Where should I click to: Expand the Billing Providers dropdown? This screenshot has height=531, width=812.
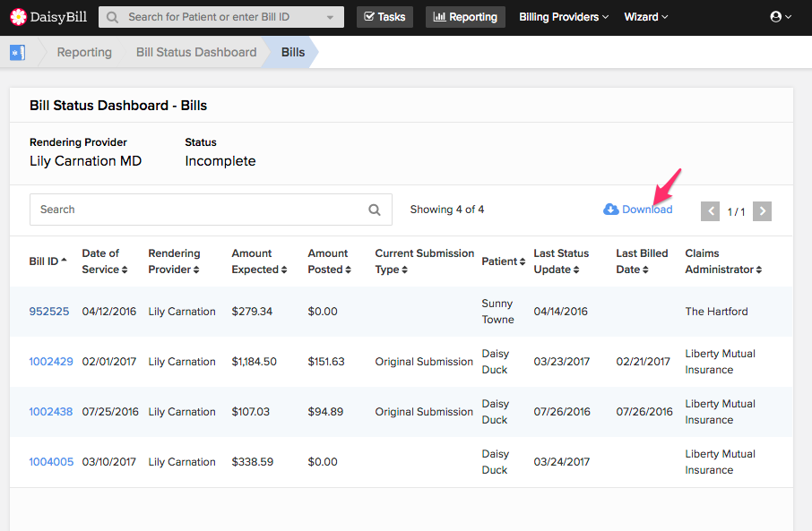tap(563, 17)
